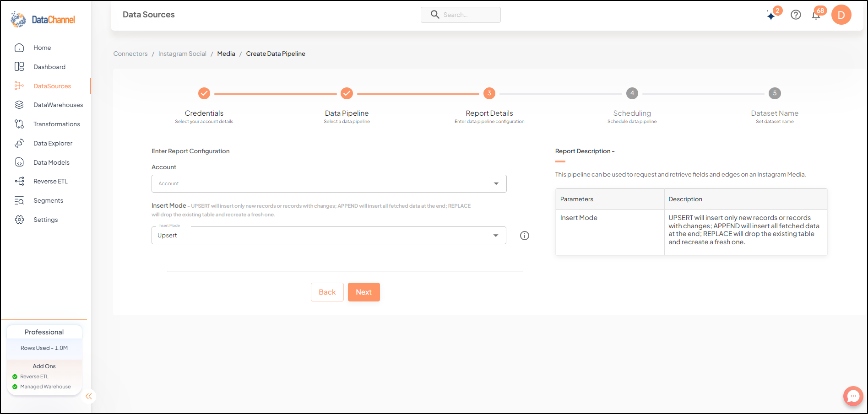This screenshot has width=868, height=414.
Task: Follow the Connectors breadcrumb link
Action: pos(130,54)
